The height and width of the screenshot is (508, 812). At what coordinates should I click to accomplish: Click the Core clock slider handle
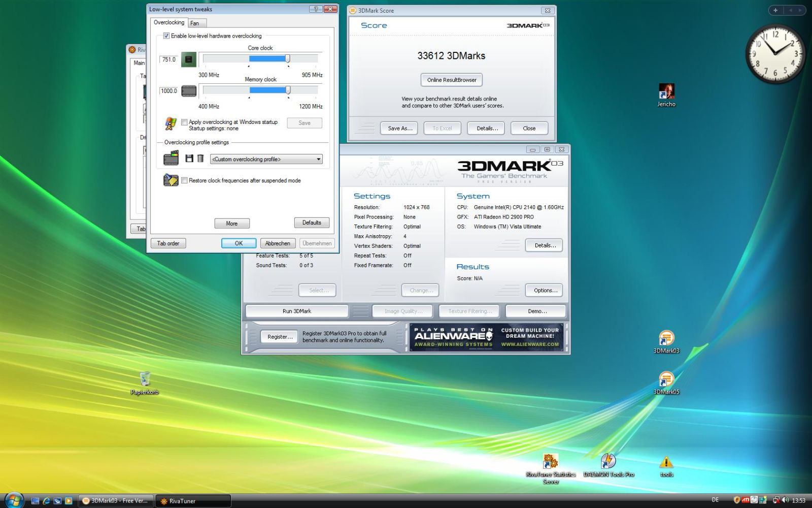point(288,59)
